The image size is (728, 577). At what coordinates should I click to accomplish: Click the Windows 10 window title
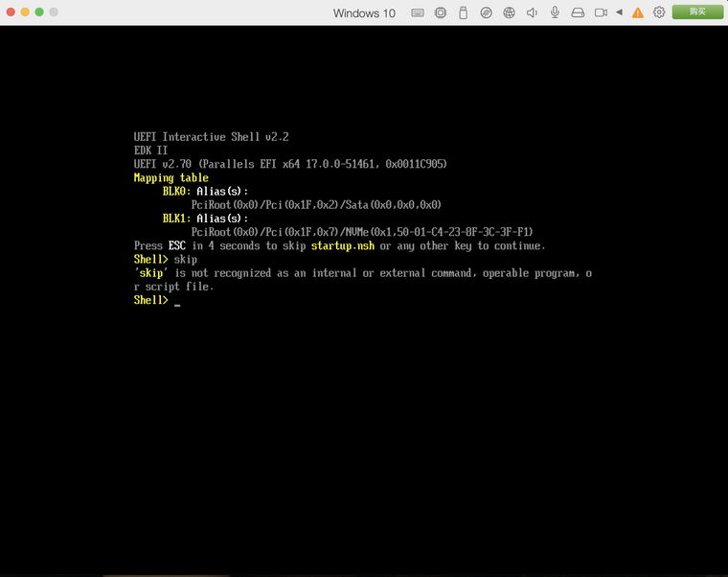(x=364, y=13)
